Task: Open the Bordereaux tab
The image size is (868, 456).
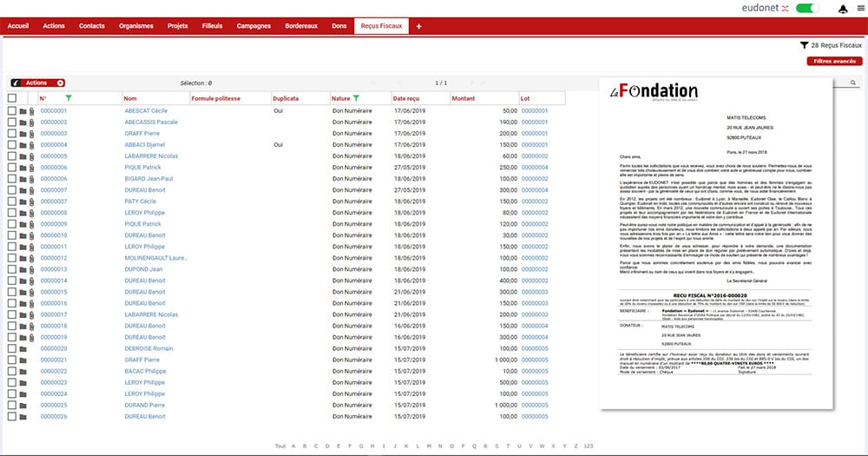Action: [301, 26]
